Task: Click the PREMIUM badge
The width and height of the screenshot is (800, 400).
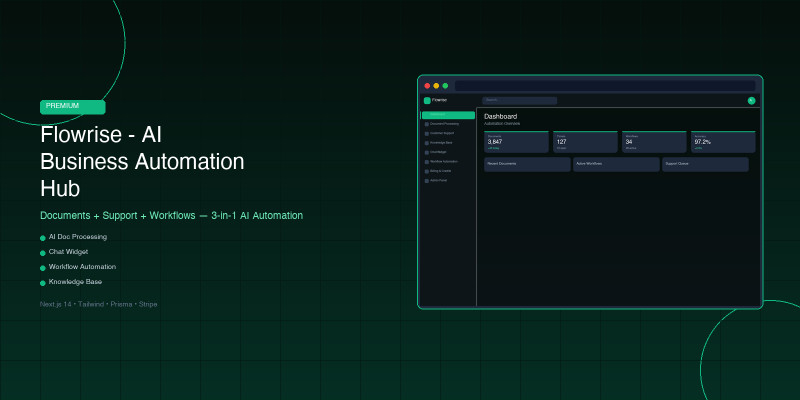Action: (73, 106)
